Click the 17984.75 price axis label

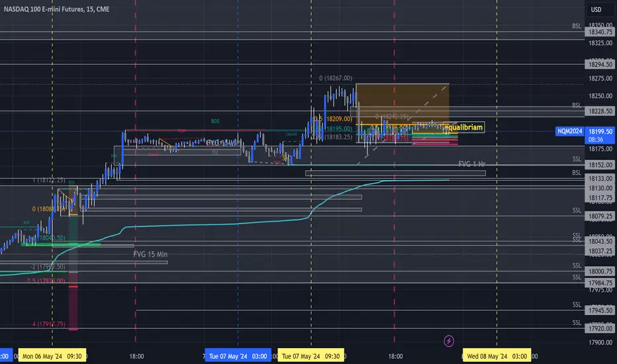[x=600, y=283]
